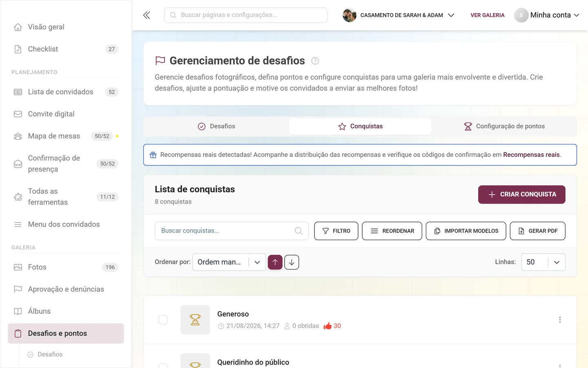Click the gift icon in rewards banner

tap(153, 155)
